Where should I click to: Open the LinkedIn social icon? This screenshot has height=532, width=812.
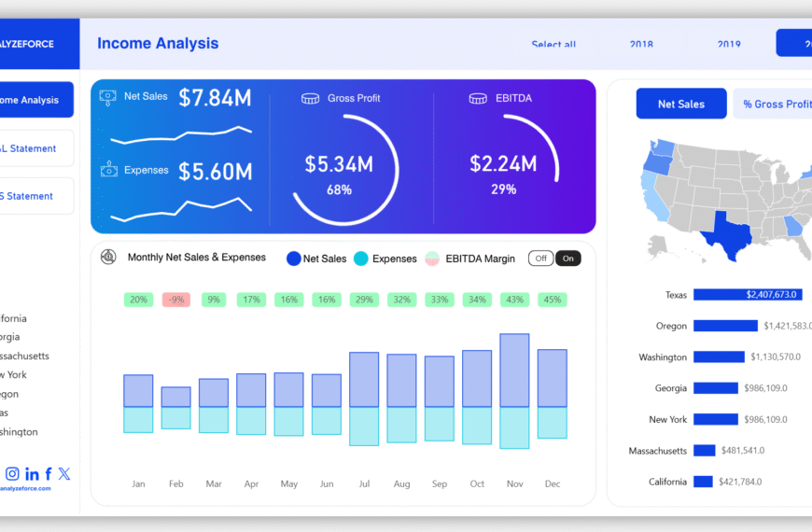tap(32, 474)
